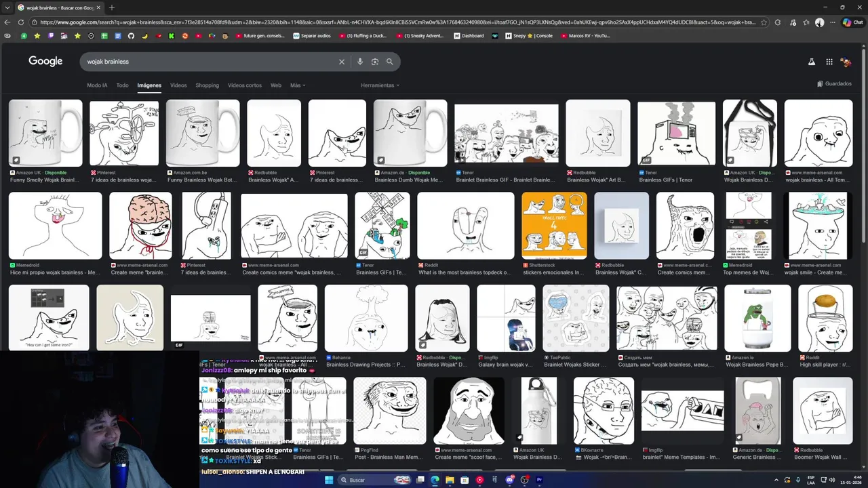
Task: Open windmill head Brainless GIFs thumbnail
Action: 382,226
